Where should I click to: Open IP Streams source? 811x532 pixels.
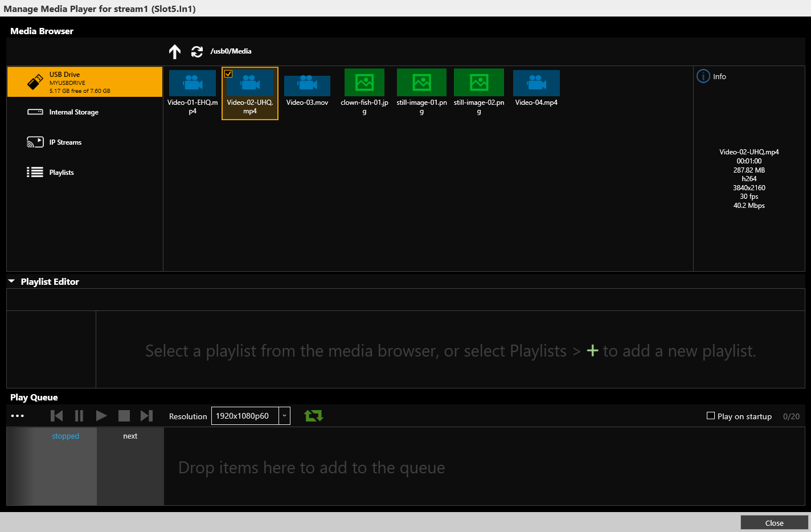tap(65, 142)
